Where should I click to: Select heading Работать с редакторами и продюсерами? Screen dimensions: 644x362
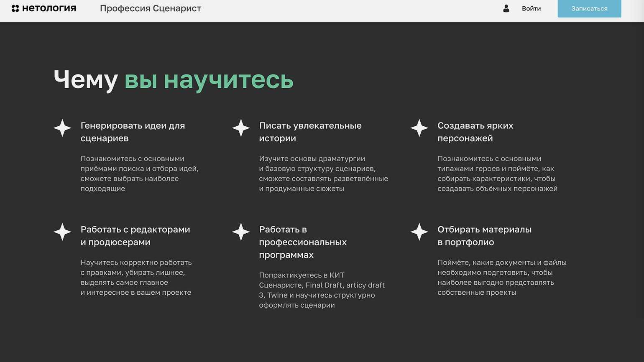pyautogui.click(x=135, y=236)
